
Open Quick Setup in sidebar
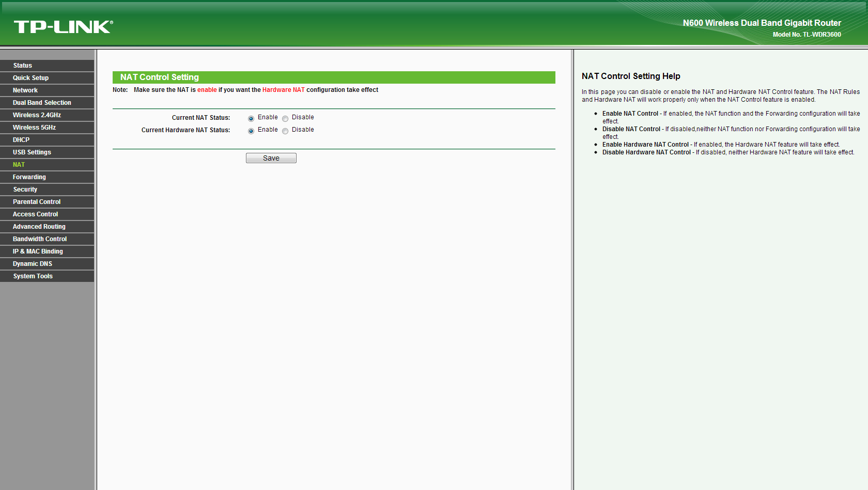point(47,78)
